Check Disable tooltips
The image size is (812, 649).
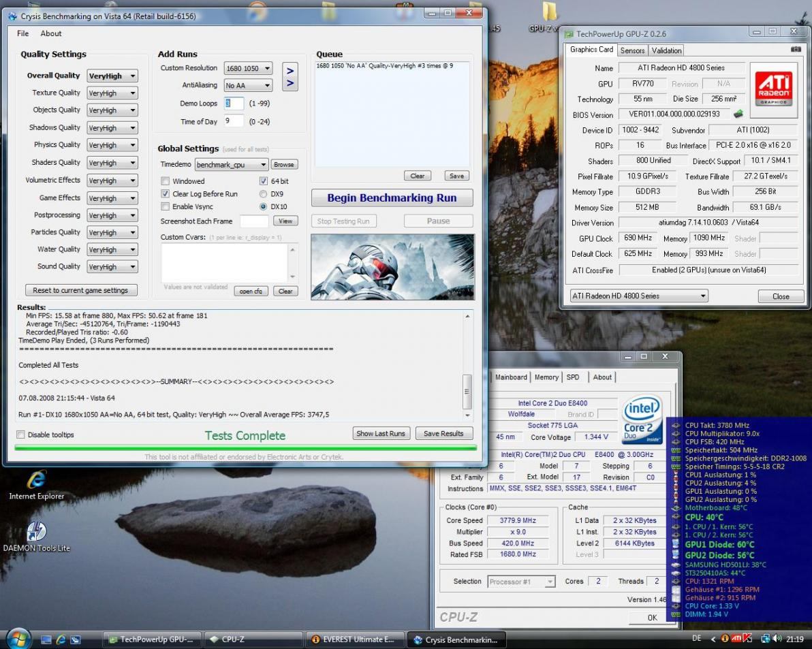(20, 434)
